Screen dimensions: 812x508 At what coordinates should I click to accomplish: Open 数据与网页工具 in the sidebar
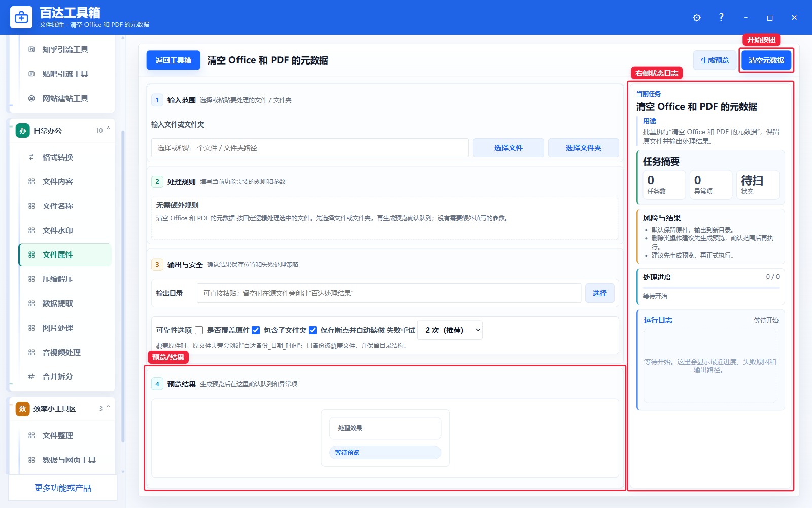(x=65, y=460)
